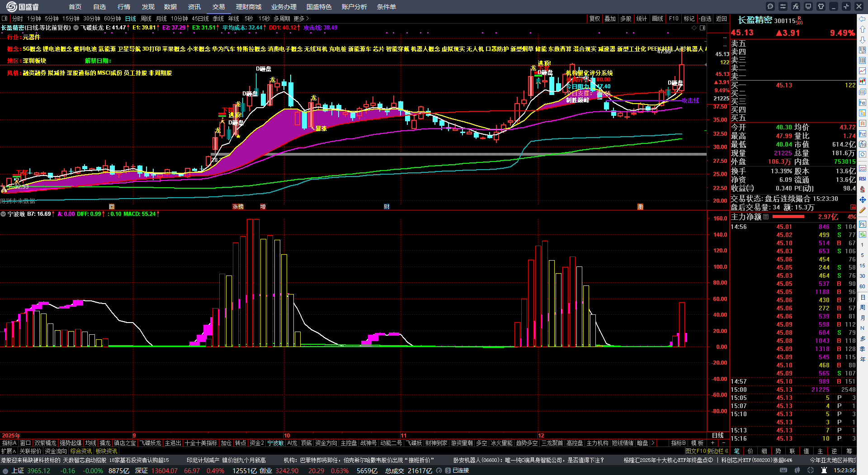This screenshot has width=868, height=475.
Task: Open the quote table grid icon in sidebar
Action: coord(863,61)
